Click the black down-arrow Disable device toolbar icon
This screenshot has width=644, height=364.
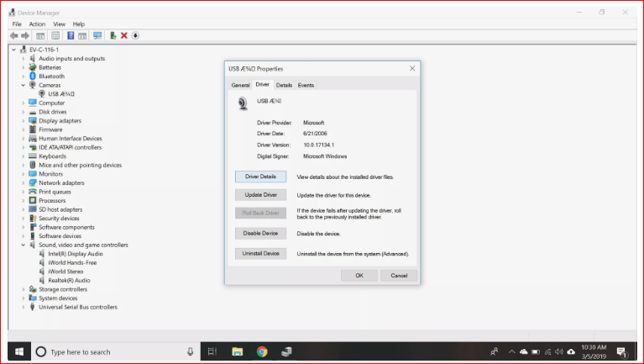[135, 36]
